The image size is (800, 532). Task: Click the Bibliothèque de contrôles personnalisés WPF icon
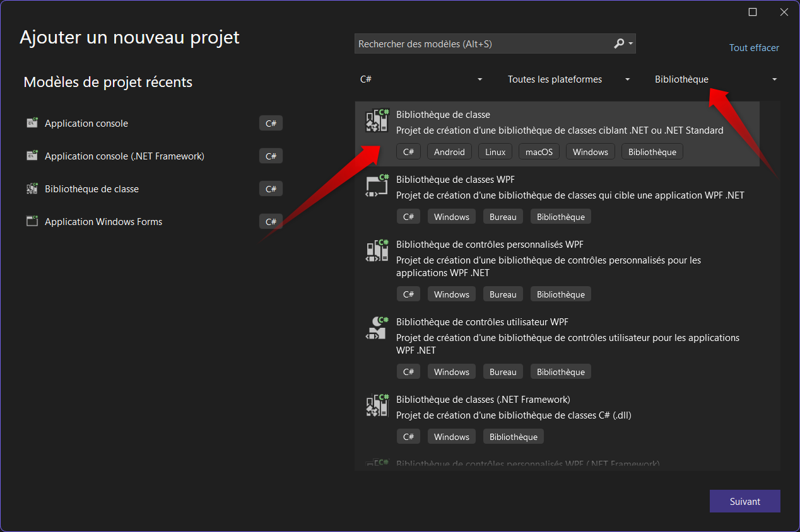[x=377, y=250]
